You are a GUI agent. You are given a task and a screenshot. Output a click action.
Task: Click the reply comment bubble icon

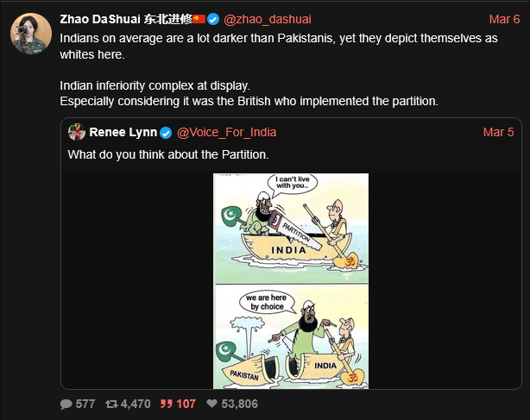66,404
